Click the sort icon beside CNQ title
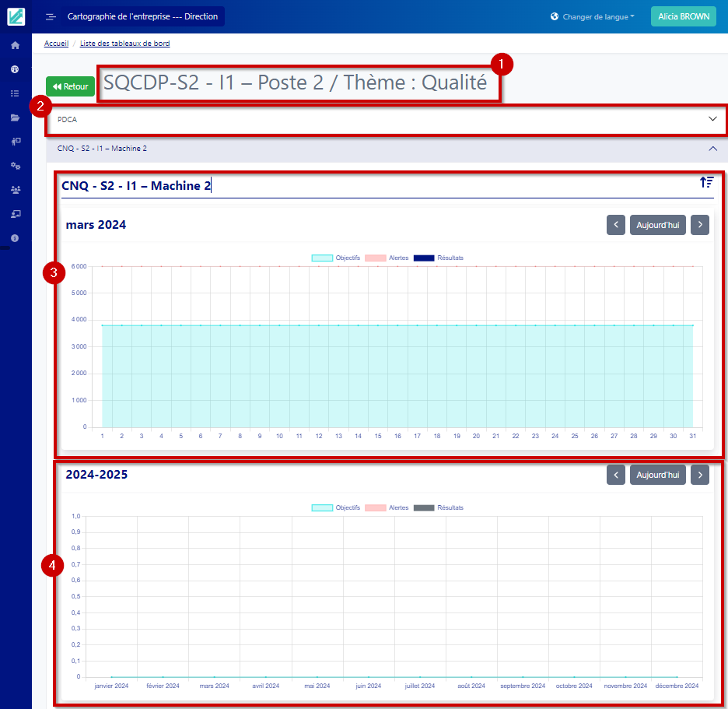The height and width of the screenshot is (709, 728). point(706,182)
